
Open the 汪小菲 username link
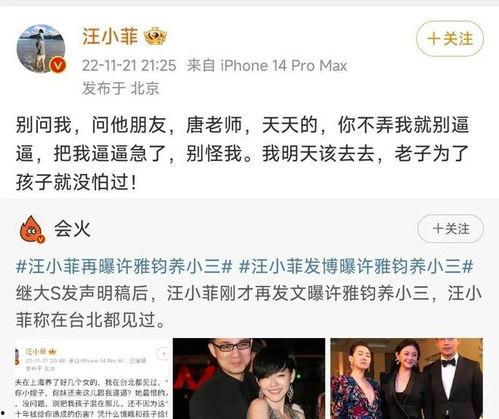tap(110, 36)
